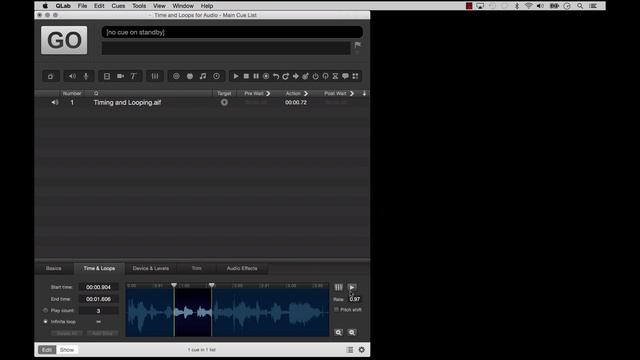Open the Window menu
Viewport: 640px width, 360px height.
point(183,6)
